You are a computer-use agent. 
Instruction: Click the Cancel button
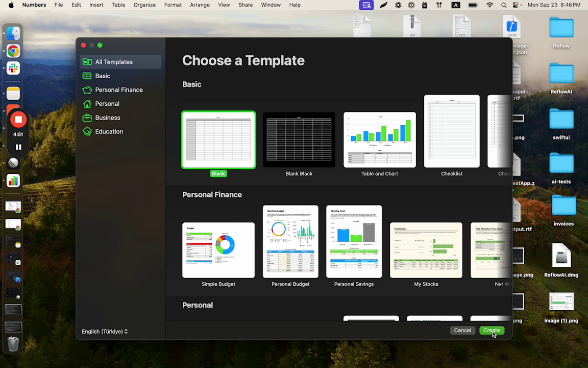click(x=462, y=331)
